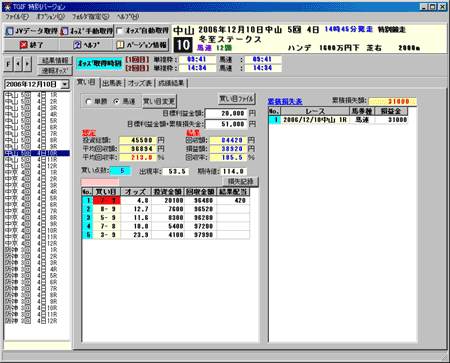Select 阪神 3回 4日 12R in race list
This screenshot has height=363, width=450.
pos(37,321)
